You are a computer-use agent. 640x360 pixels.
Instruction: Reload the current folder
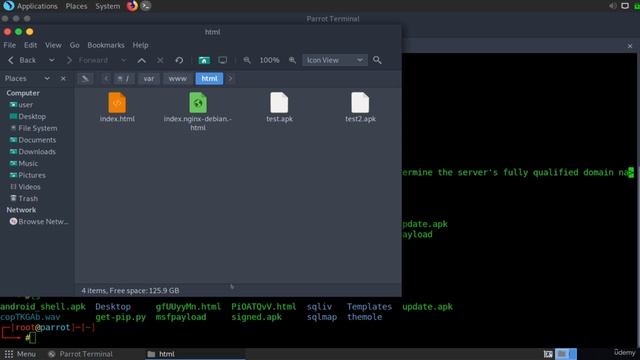(x=179, y=60)
